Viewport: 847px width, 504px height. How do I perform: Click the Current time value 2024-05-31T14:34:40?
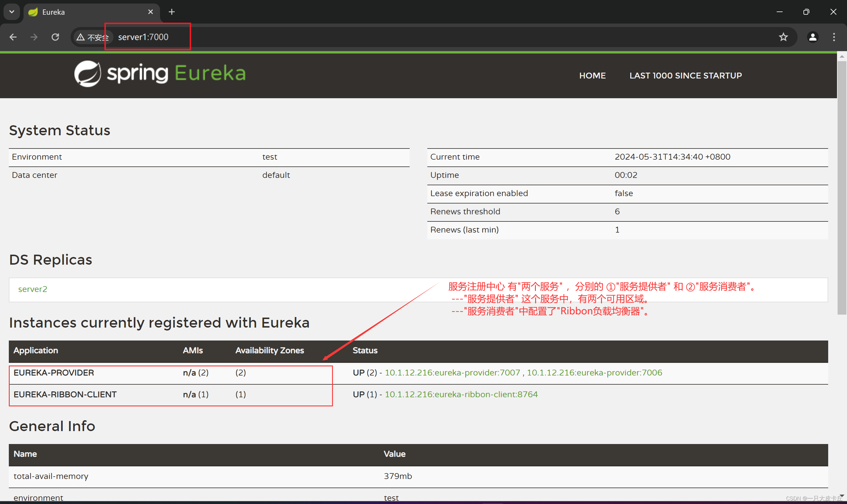pos(672,157)
